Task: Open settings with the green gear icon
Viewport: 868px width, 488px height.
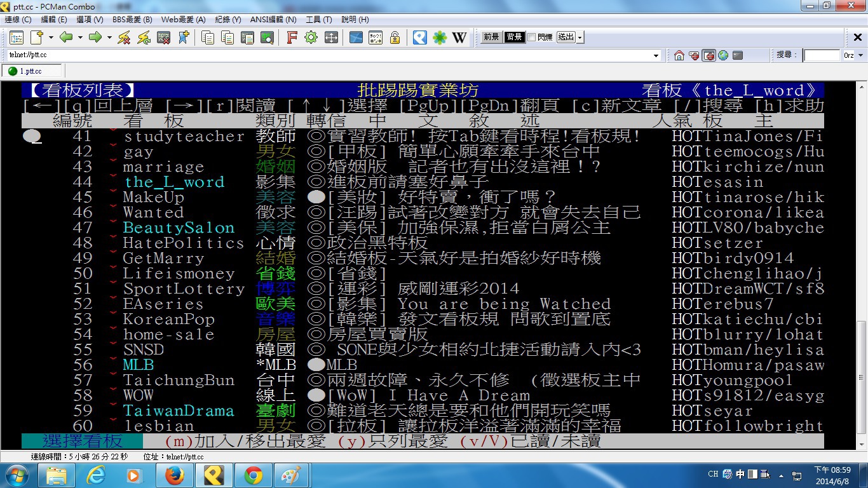Action: click(311, 37)
